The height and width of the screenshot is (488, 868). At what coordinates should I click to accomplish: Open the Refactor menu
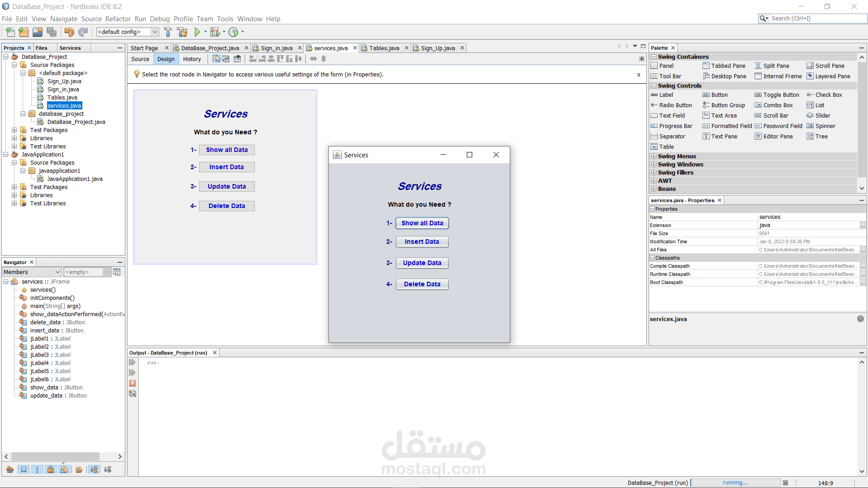pos(118,19)
